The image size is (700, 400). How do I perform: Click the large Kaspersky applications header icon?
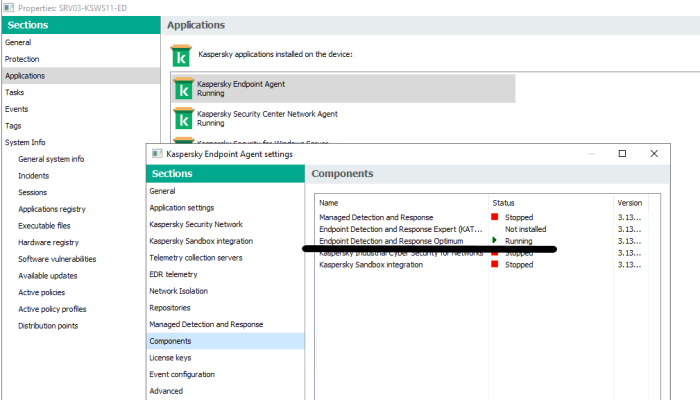pos(181,56)
